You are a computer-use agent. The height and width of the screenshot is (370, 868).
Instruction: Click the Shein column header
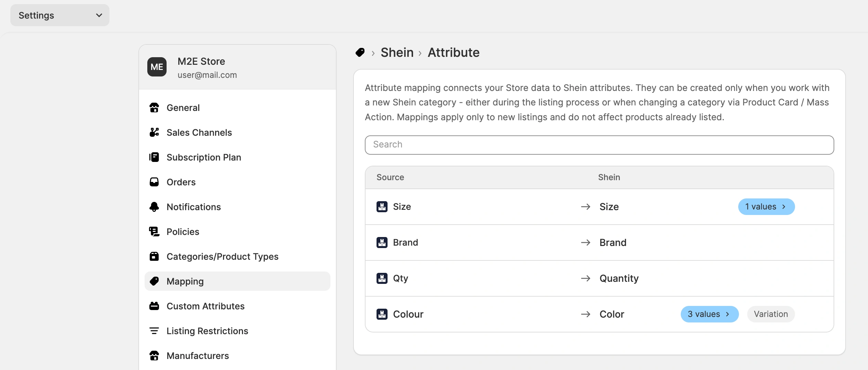(609, 177)
